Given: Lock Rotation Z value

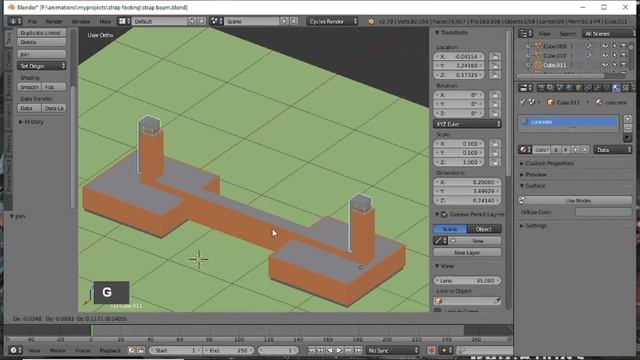Looking at the screenshot, I should [x=495, y=113].
